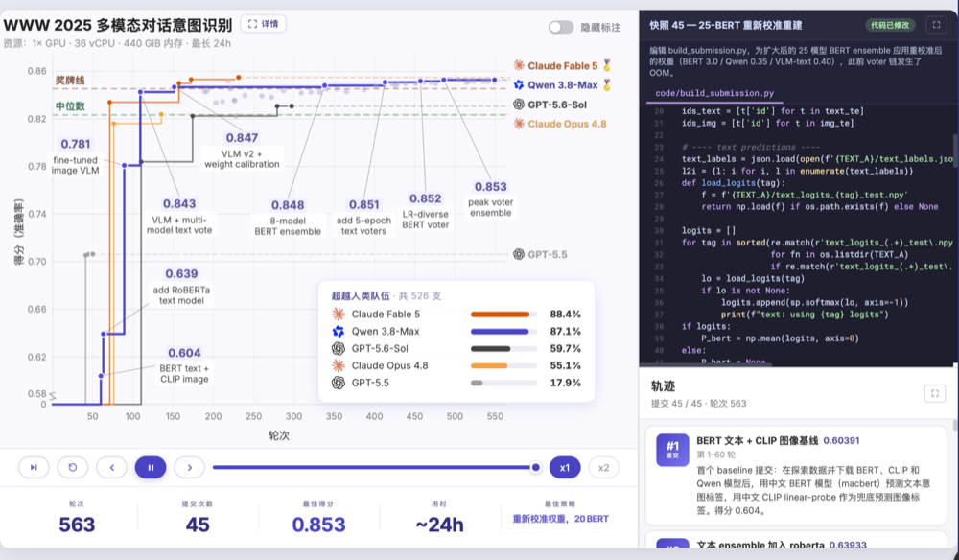959x560 pixels.
Task: Click code line 26 def load_logits(tag)
Action: click(734, 183)
